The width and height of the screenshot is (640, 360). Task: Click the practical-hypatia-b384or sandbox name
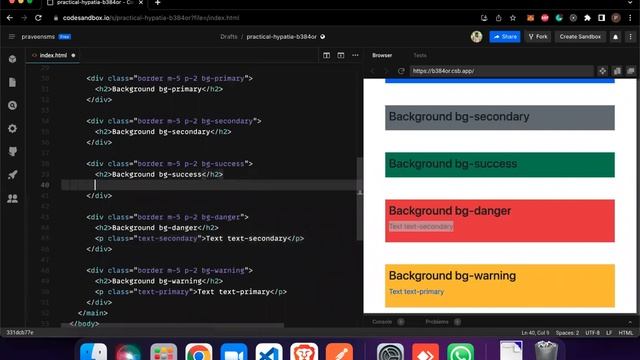[x=281, y=37]
